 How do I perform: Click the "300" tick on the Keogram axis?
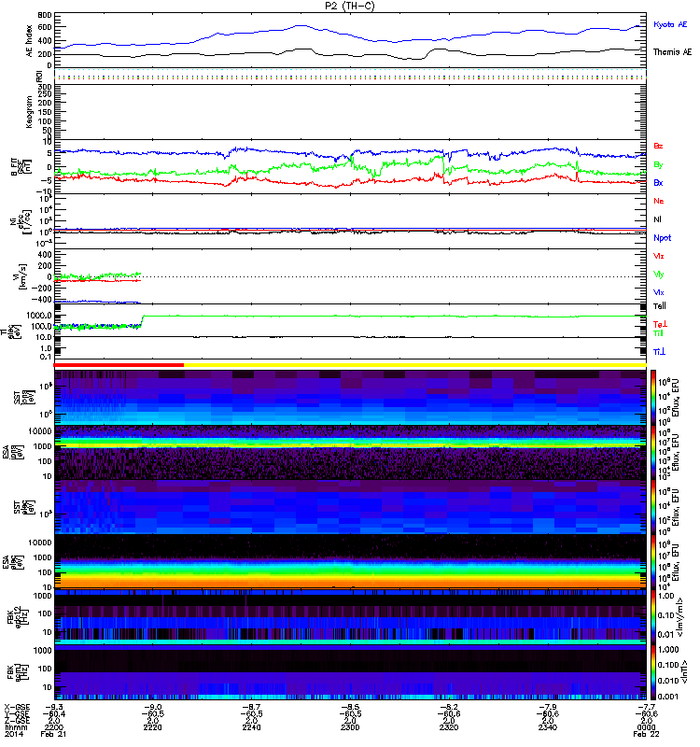[45, 87]
